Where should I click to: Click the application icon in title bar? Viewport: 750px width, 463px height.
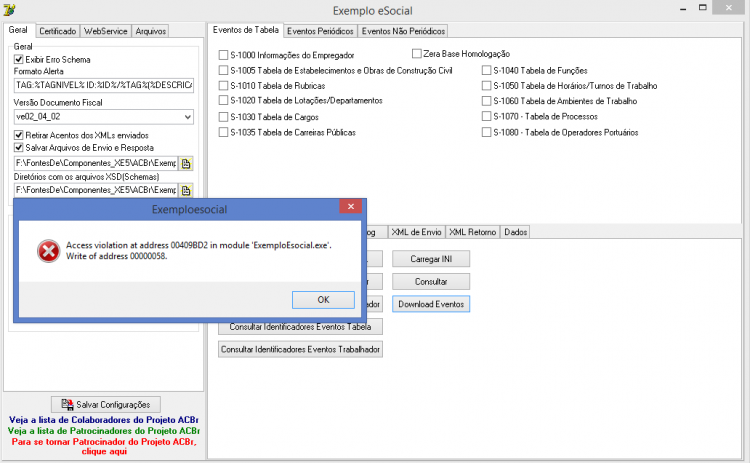(x=9, y=9)
